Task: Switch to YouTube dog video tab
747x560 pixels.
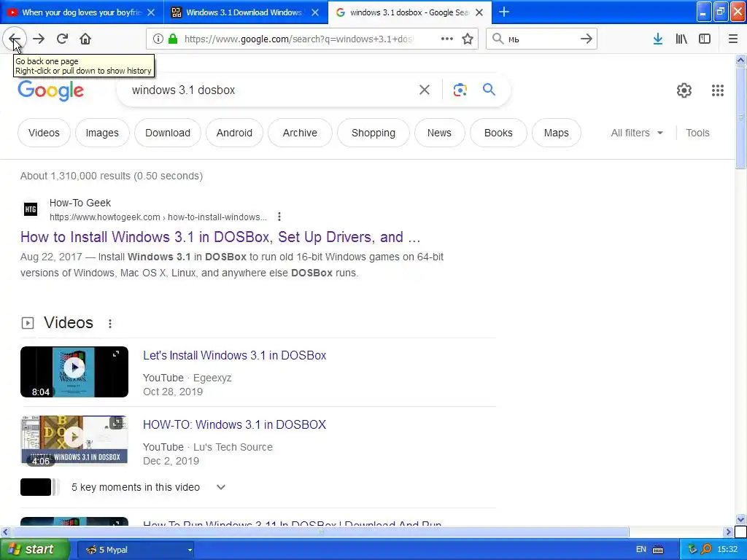Action: [x=82, y=12]
